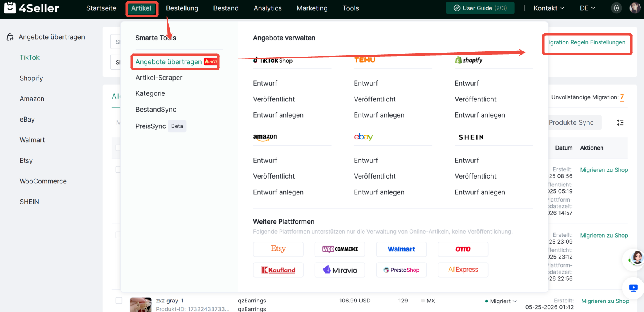Viewport: 644px width, 312px height.
Task: Select Amazon in the left sidebar
Action: coord(32,99)
